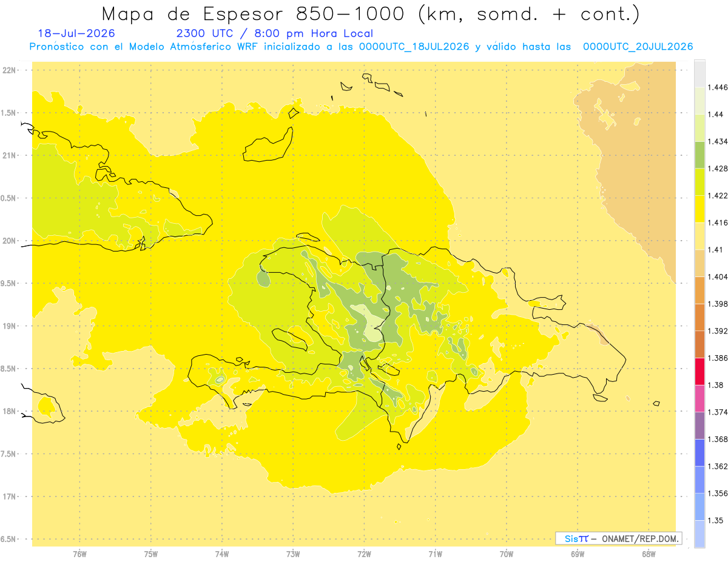Screen dimensions: 728x562
Task: Click the '70W' longitude label
Action: (507, 554)
